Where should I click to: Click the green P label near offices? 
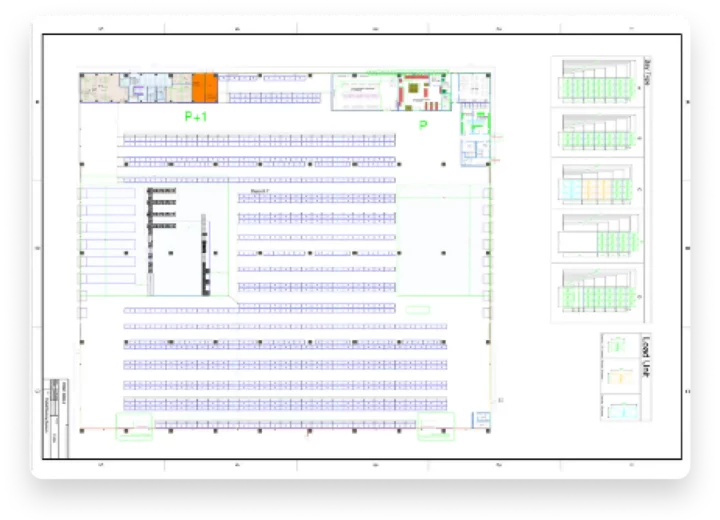coord(423,125)
